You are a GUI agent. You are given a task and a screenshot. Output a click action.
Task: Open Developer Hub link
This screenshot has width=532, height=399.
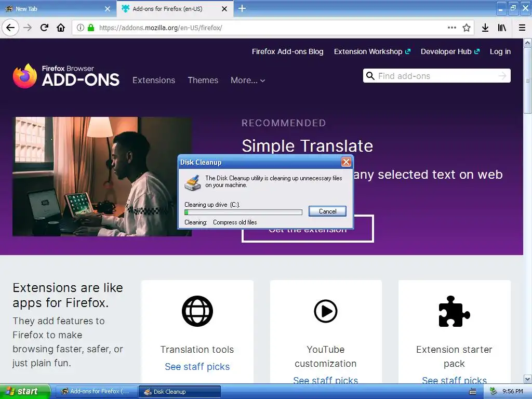(450, 51)
